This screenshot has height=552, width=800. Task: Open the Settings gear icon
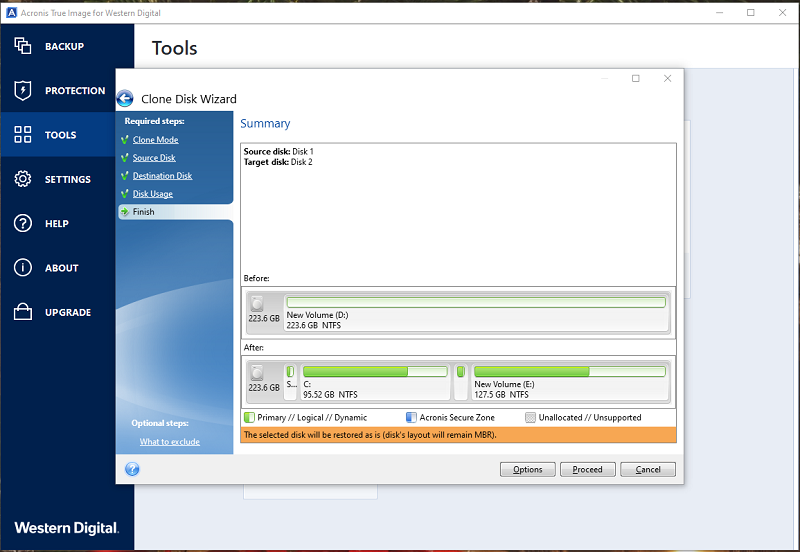22,179
